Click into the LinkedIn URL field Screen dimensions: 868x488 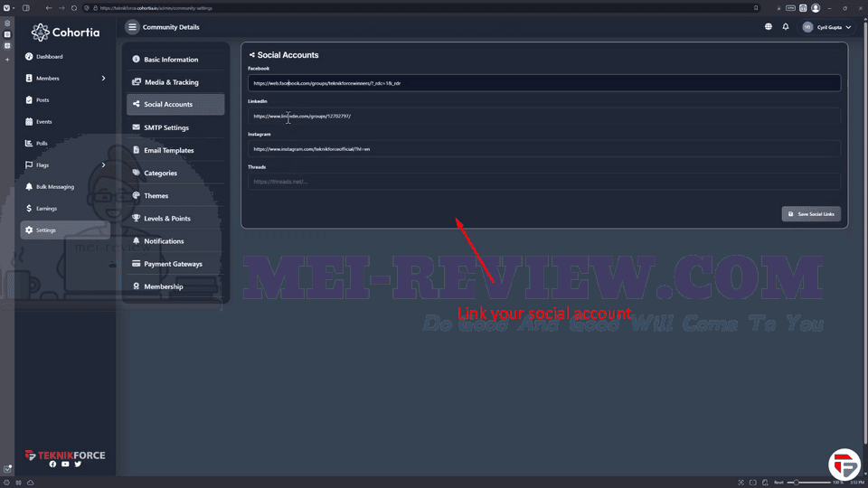[x=544, y=117]
